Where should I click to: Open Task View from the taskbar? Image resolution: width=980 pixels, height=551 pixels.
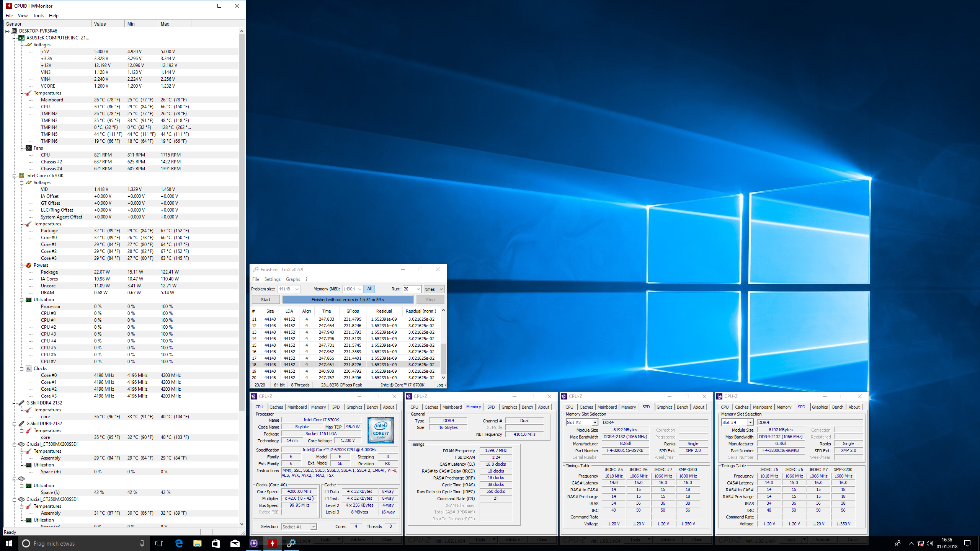coord(159,543)
